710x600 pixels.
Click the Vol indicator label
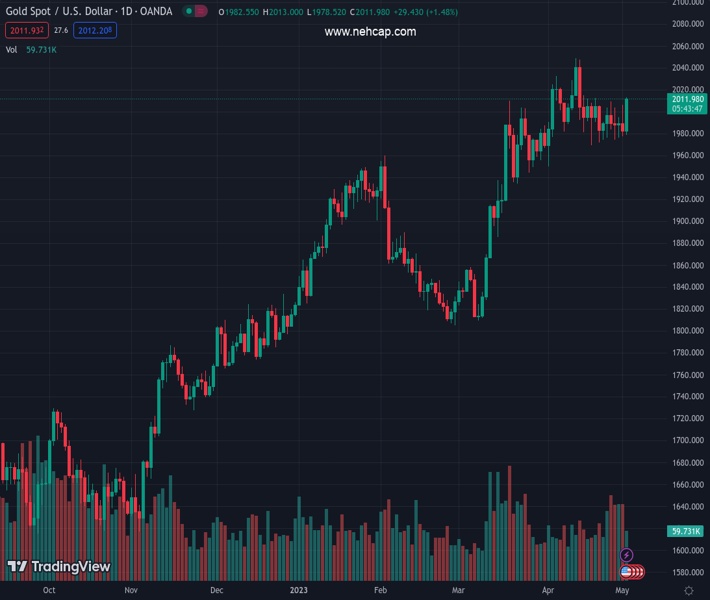pos(13,50)
